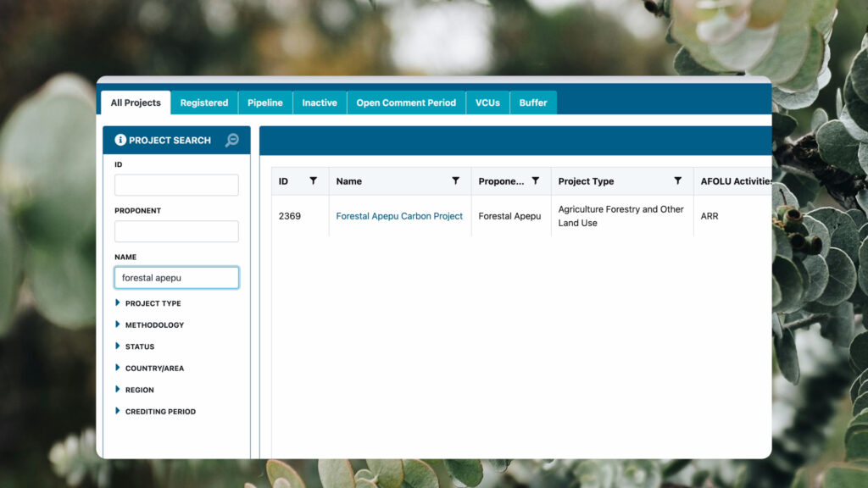Image resolution: width=868 pixels, height=488 pixels.
Task: Select the VCUs tab
Action: tap(487, 103)
